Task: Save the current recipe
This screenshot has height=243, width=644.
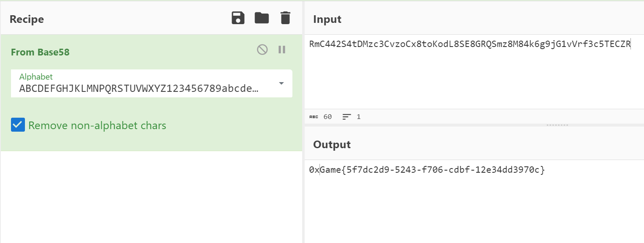Action: pos(238,18)
